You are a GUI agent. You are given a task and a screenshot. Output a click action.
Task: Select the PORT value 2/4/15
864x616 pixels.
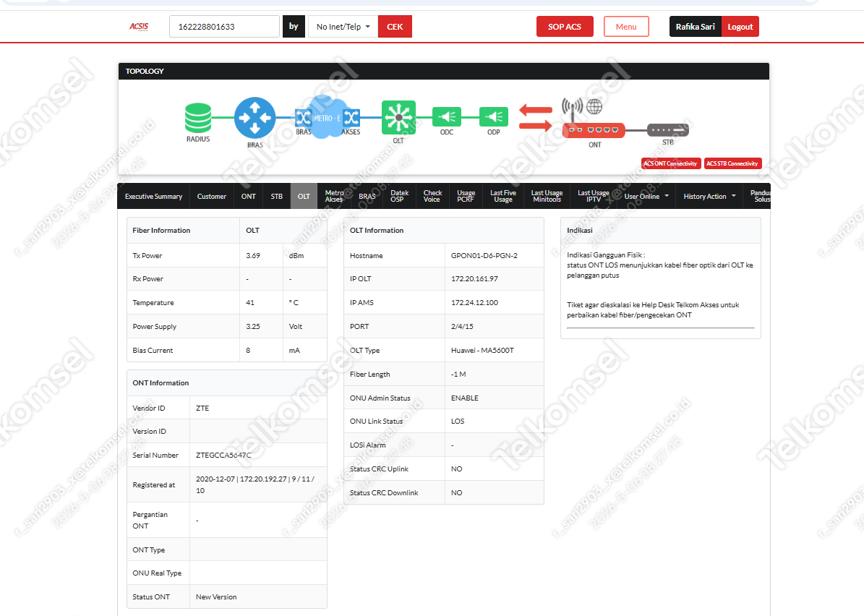pos(462,326)
